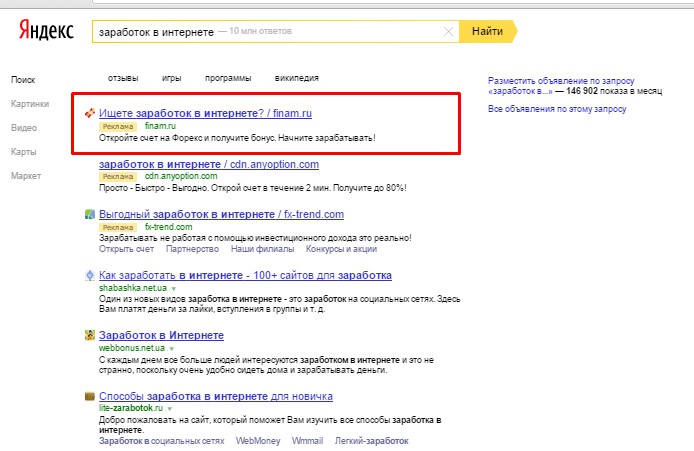Open Как заработать в интернете - 100+ сайтов
This screenshot has width=694, height=451.
[x=245, y=275]
